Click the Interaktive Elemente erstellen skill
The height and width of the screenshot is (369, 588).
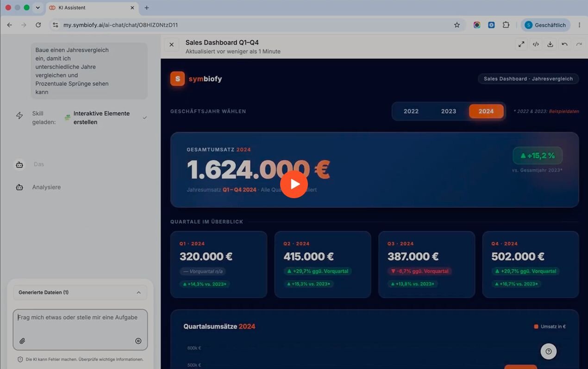pyautogui.click(x=101, y=118)
